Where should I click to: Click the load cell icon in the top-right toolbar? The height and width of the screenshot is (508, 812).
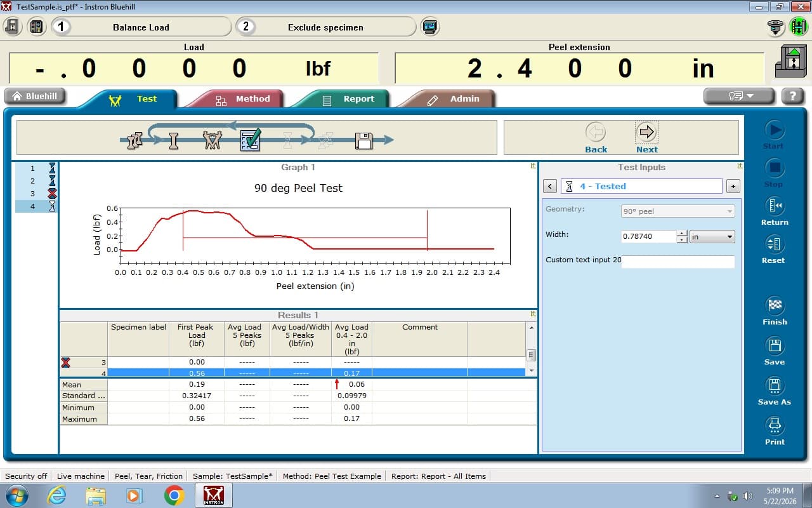pos(775,27)
